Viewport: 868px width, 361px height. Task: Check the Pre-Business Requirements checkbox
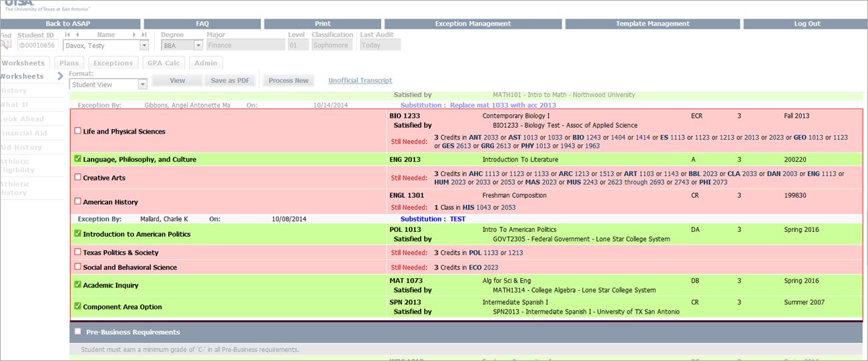pos(78,332)
